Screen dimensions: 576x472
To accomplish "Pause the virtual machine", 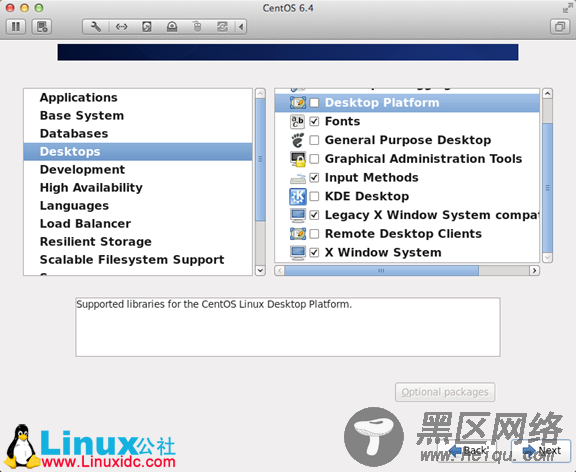I will pyautogui.click(x=16, y=27).
